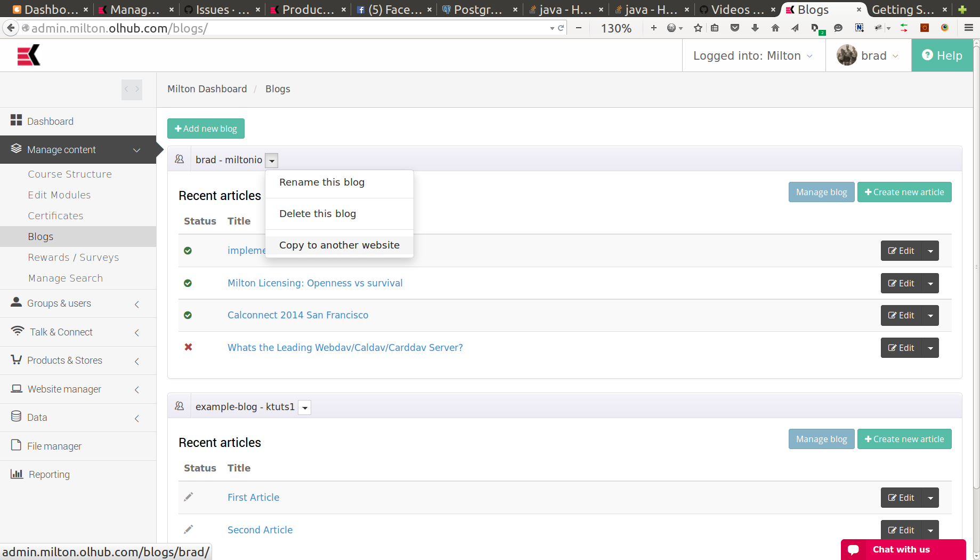Click Manage blog for brad - miltonio
The width and height of the screenshot is (980, 560).
pos(821,192)
